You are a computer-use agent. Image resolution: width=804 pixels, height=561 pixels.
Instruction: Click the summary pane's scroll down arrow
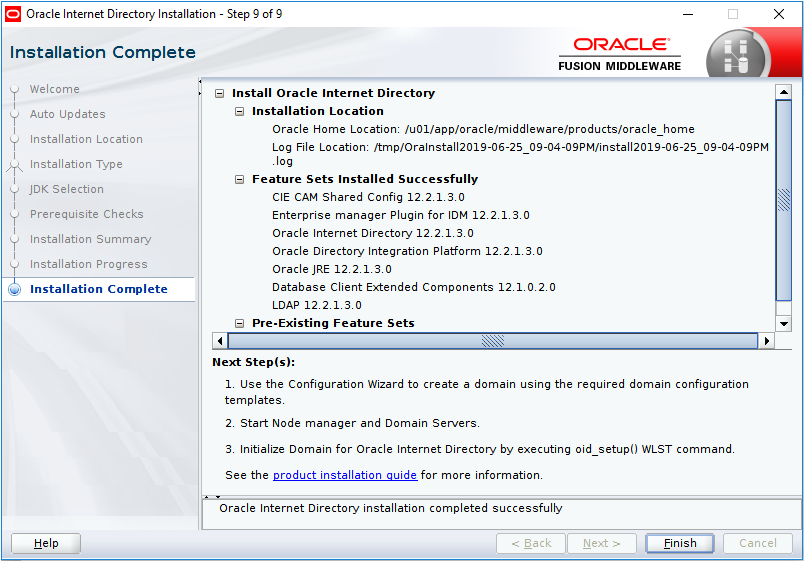784,323
